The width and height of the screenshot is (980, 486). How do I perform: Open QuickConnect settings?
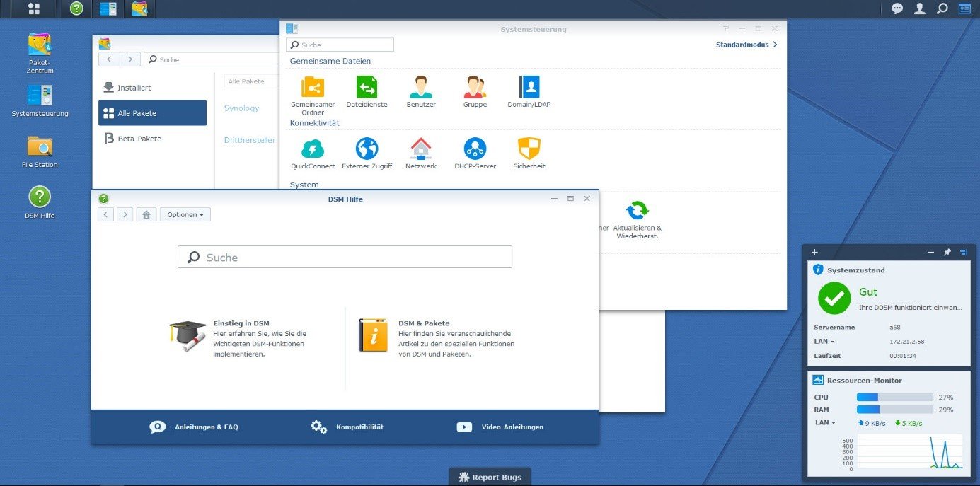click(x=313, y=154)
